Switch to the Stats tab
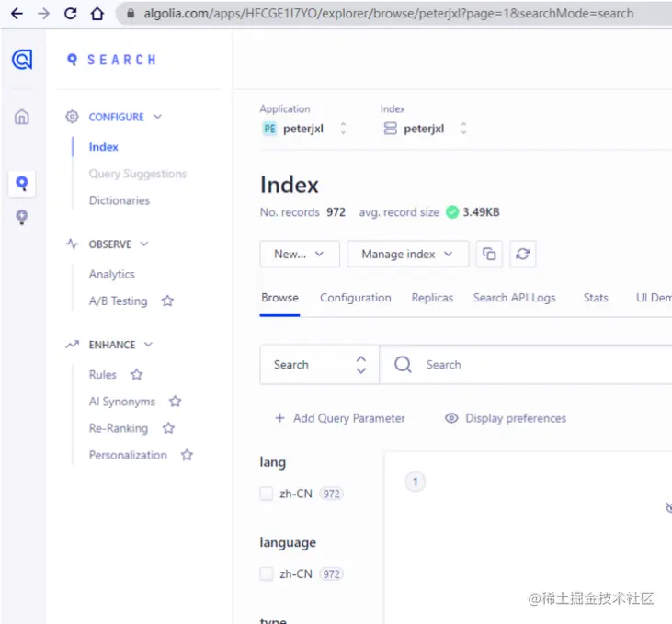 596,298
